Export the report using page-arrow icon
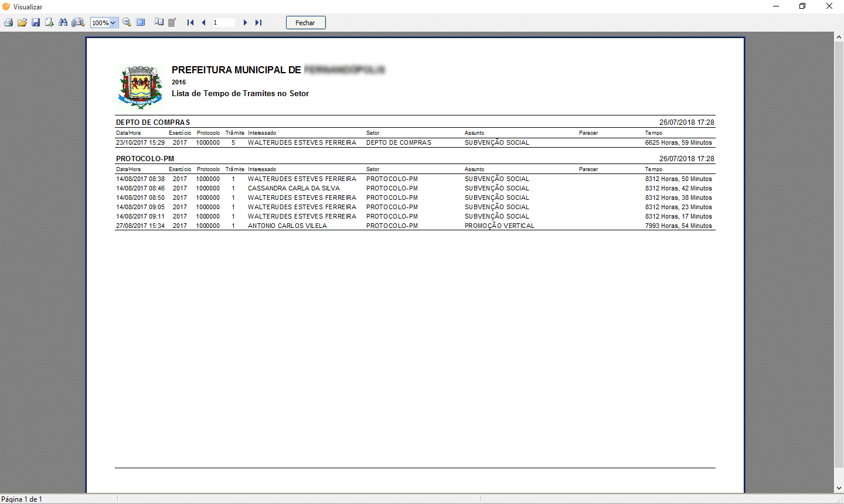 (x=49, y=23)
